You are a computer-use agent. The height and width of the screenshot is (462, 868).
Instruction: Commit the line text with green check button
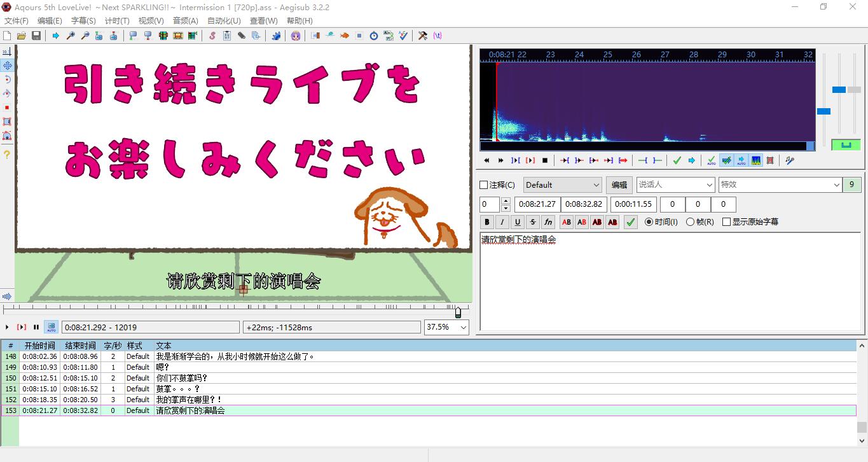coord(630,222)
